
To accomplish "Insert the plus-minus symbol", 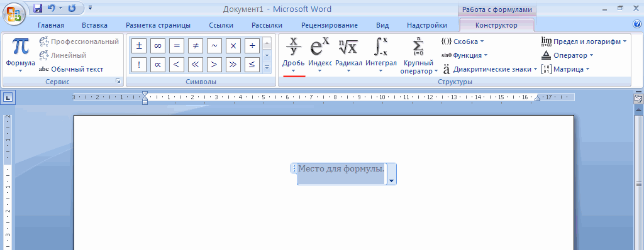I will pyautogui.click(x=139, y=46).
